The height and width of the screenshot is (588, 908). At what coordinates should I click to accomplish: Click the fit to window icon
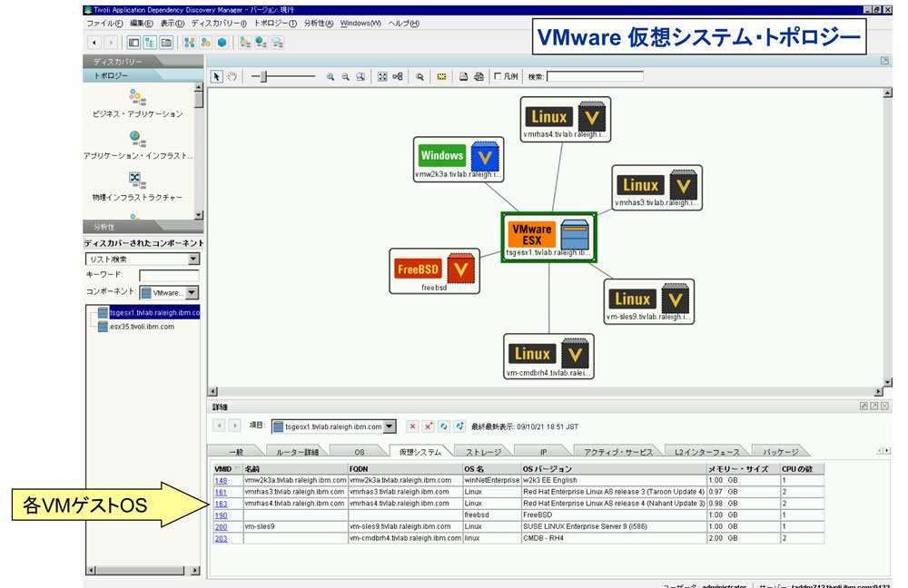point(382,76)
